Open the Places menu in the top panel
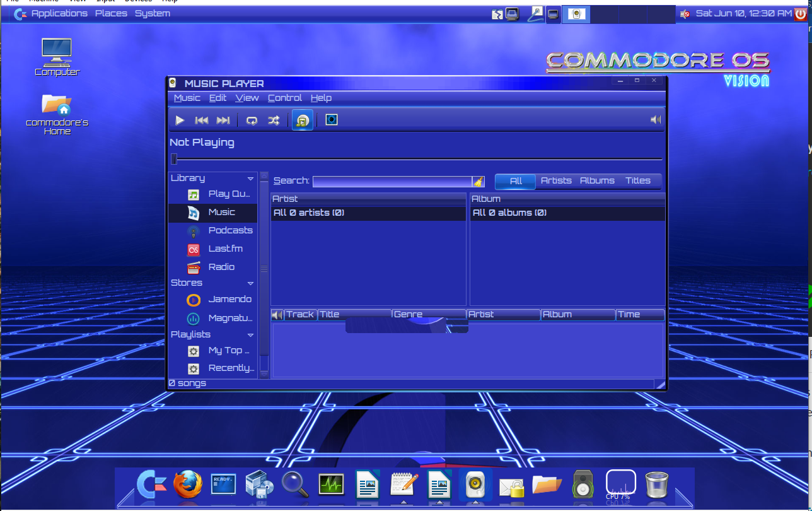Image resolution: width=812 pixels, height=511 pixels. [111, 13]
